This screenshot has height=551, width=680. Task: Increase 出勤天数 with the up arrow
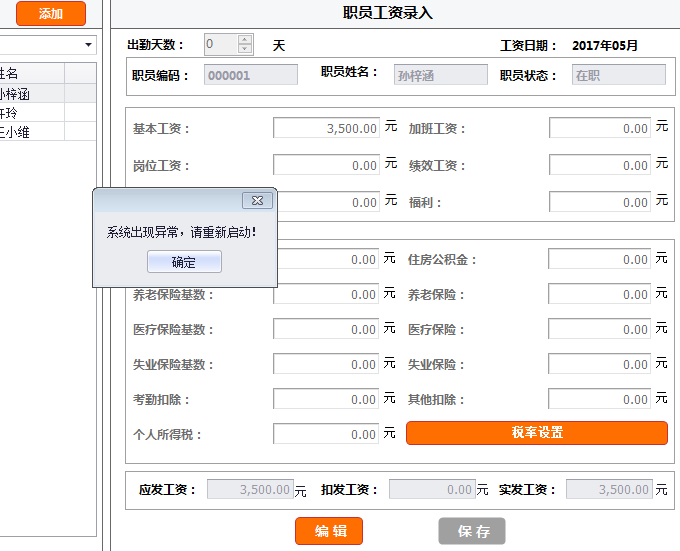245,39
